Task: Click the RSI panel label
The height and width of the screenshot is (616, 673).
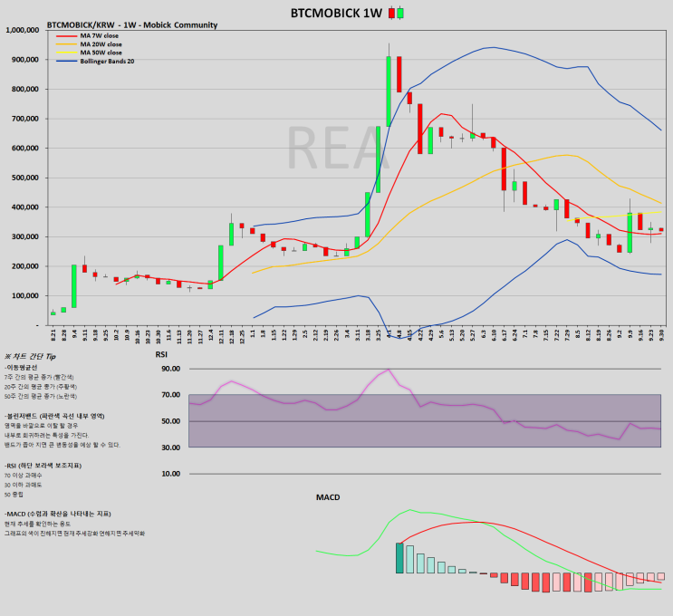Action: (x=161, y=354)
